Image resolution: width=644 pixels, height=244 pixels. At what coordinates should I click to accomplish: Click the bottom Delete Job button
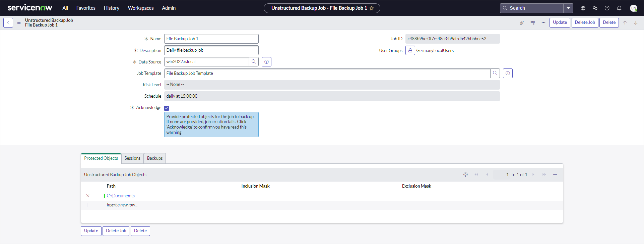(x=116, y=231)
